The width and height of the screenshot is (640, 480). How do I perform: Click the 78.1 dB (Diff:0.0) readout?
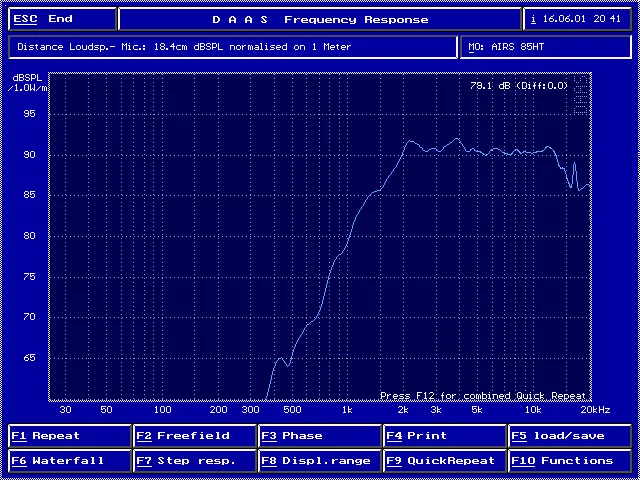point(519,86)
